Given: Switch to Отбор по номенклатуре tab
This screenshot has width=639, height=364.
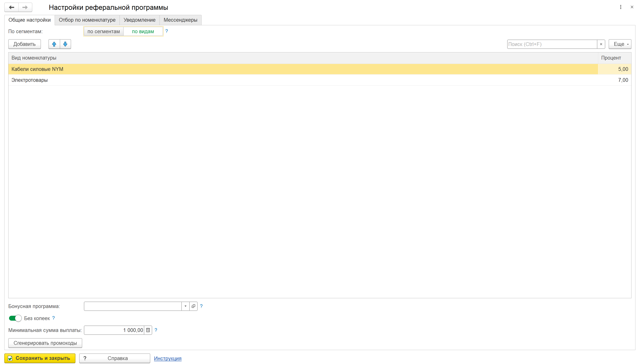Looking at the screenshot, I should click(x=87, y=20).
